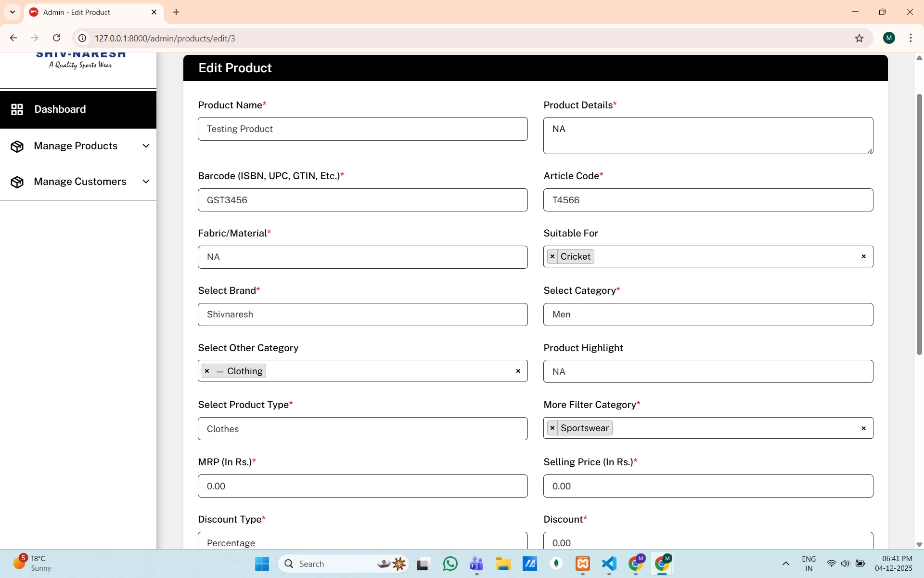Click the Dashboard grid icon
Screen dimensions: 924x578
tap(17, 109)
